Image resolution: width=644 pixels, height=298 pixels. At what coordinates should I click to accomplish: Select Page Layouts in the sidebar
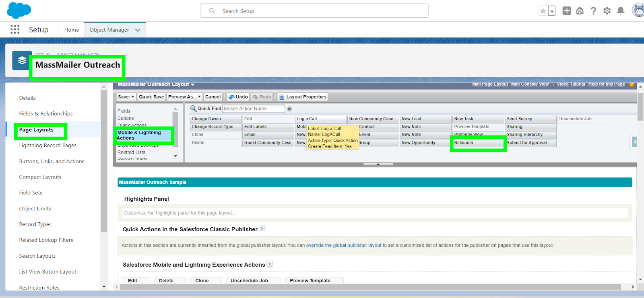pos(36,129)
